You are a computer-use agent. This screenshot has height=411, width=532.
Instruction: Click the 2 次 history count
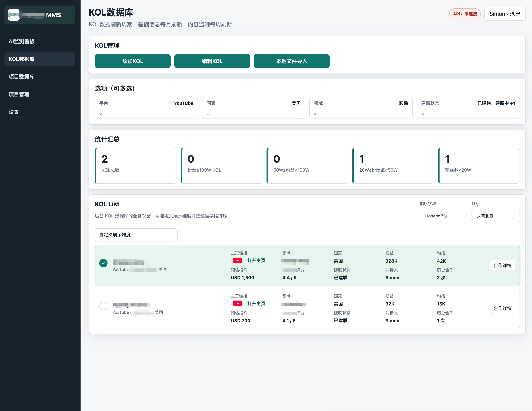pyautogui.click(x=441, y=278)
